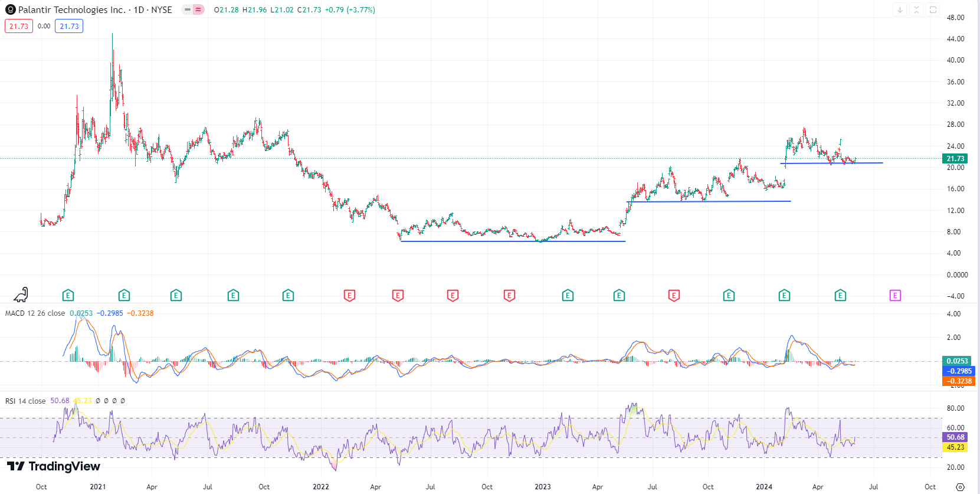Click the 2021 label on time axis
980x494 pixels.
(98, 487)
